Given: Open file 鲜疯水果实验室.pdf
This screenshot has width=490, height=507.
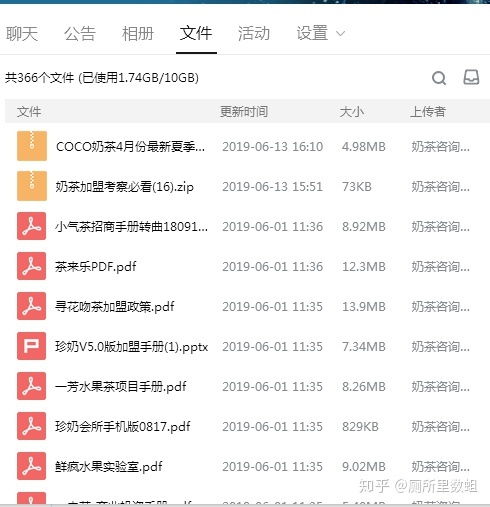Looking at the screenshot, I should point(109,467).
